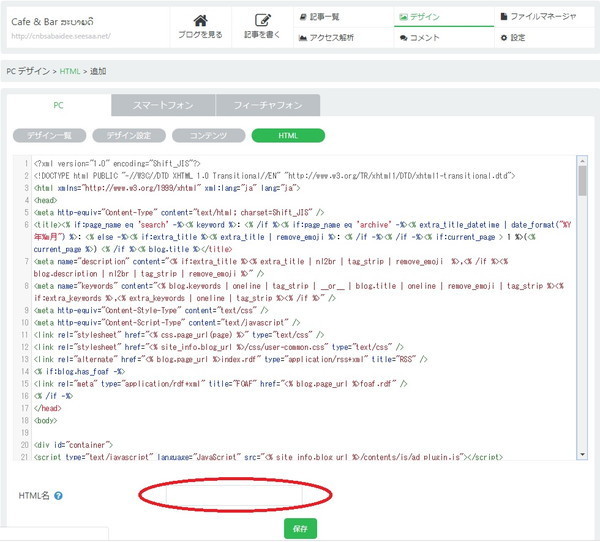Click the if:blog.has_foaf code line
This screenshot has height=542, width=600.
click(79, 371)
